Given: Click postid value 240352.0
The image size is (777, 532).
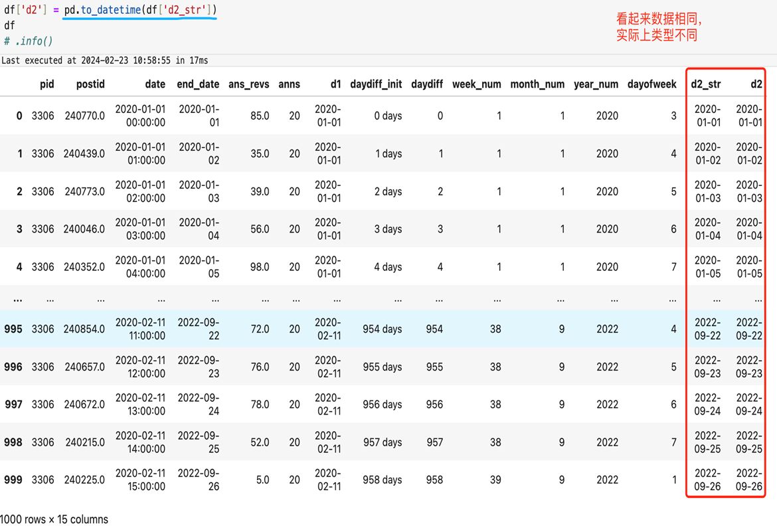Looking at the screenshot, I should [84, 267].
